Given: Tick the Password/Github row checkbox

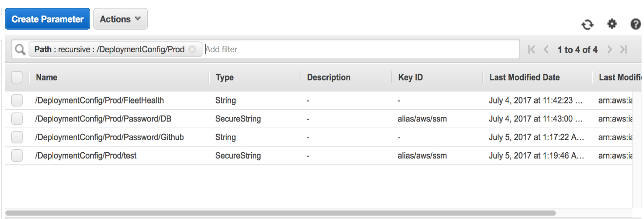Looking at the screenshot, I should coord(17,137).
